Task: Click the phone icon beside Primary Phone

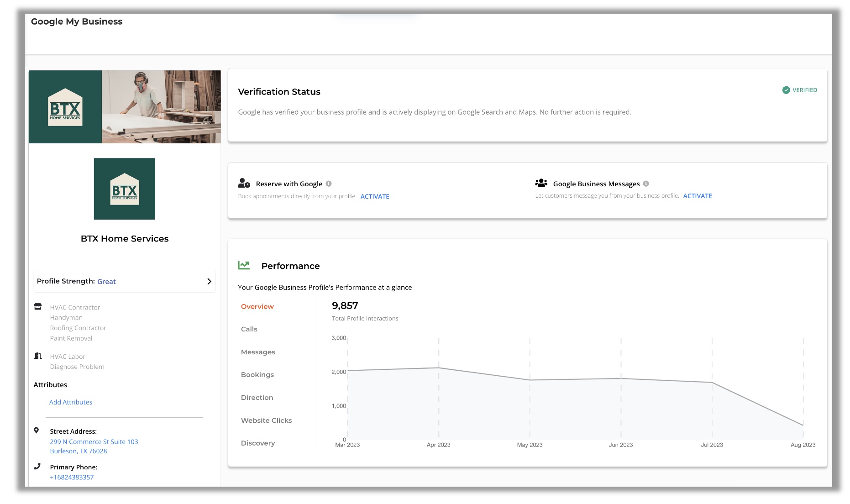Action: (37, 466)
